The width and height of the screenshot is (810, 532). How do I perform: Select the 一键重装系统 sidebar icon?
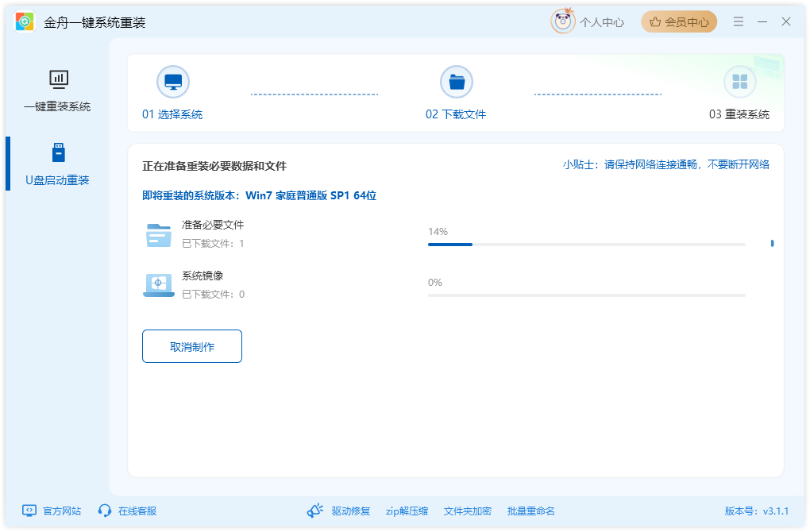tap(59, 79)
